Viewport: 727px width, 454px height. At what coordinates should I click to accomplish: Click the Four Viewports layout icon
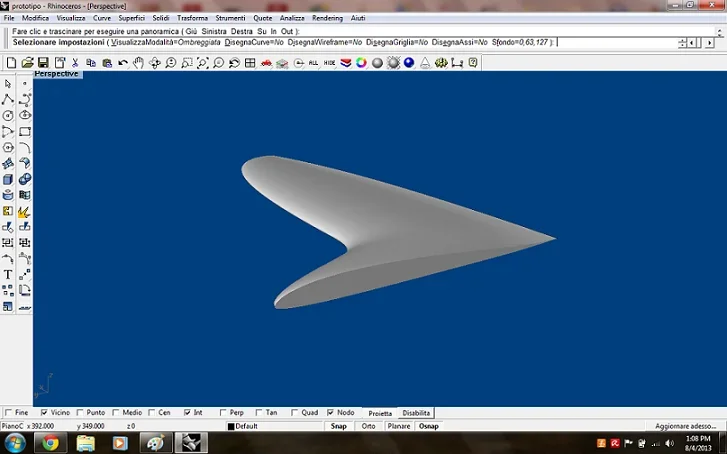[x=250, y=63]
